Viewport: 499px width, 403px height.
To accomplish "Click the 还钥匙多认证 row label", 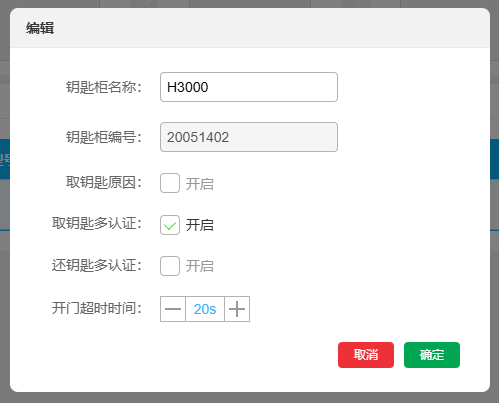I will point(97,266).
